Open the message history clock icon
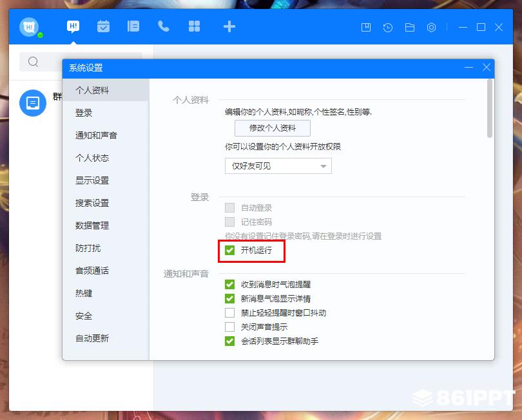This screenshot has width=522, height=420. tap(387, 28)
